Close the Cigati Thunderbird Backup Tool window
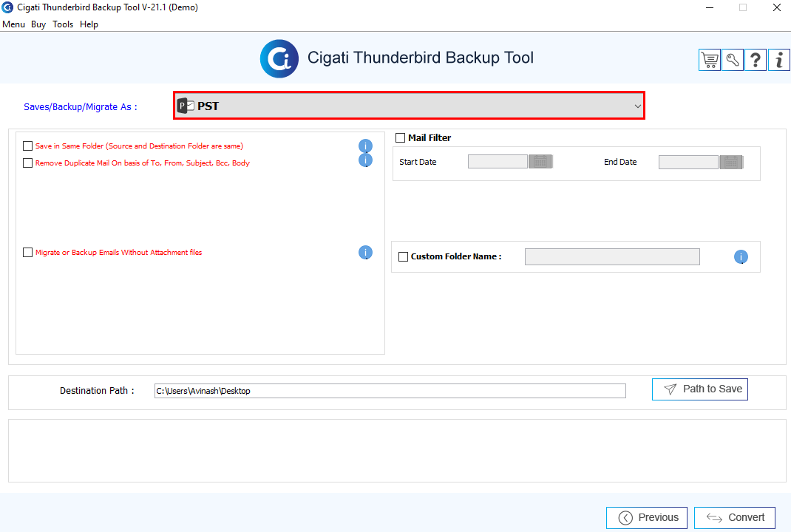 [777, 7]
